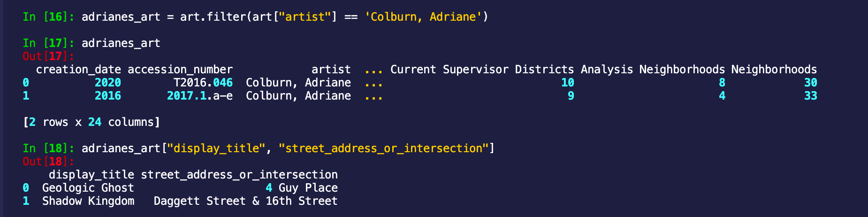The height and width of the screenshot is (217, 868).
Task: Click the Shadow Kingdom title
Action: click(88, 201)
